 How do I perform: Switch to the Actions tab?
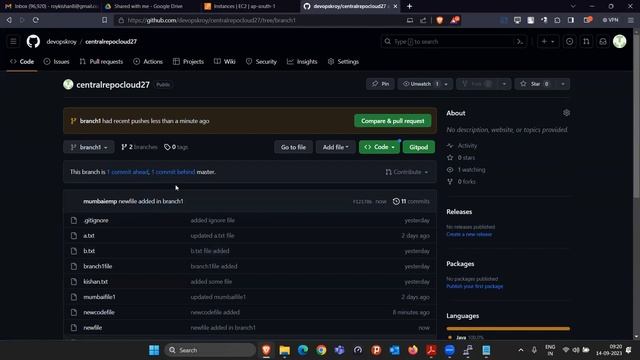coord(148,62)
